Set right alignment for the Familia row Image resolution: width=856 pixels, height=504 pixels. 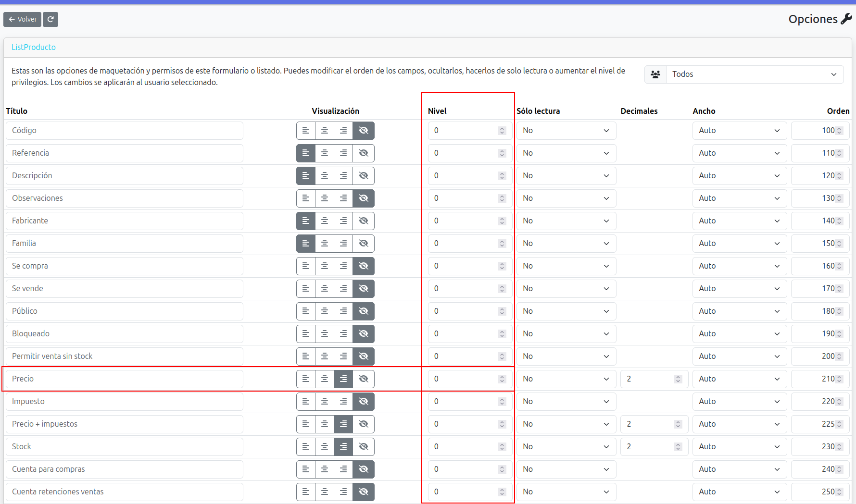pos(343,244)
